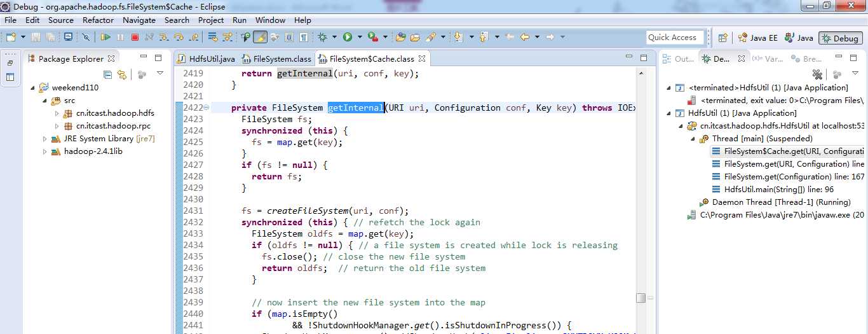Viewport: 868px width, 334px height.
Task: Click the Save toolbar icon
Action: pos(35,38)
